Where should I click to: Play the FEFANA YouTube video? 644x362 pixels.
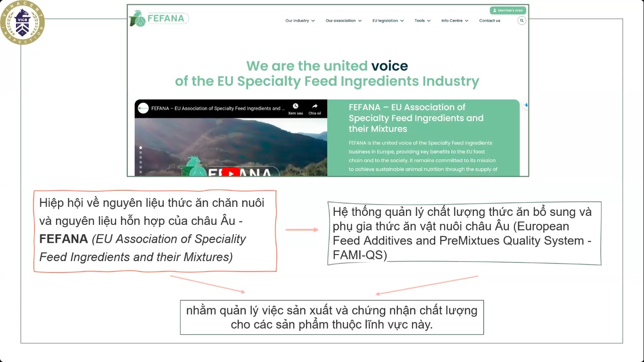(x=231, y=173)
